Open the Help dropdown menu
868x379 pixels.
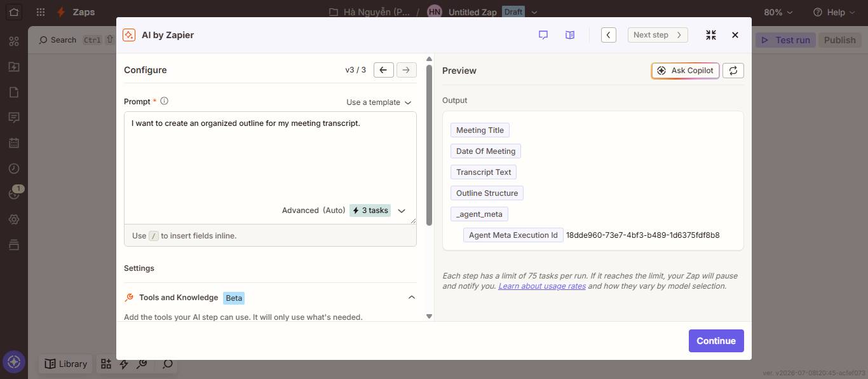click(x=834, y=12)
